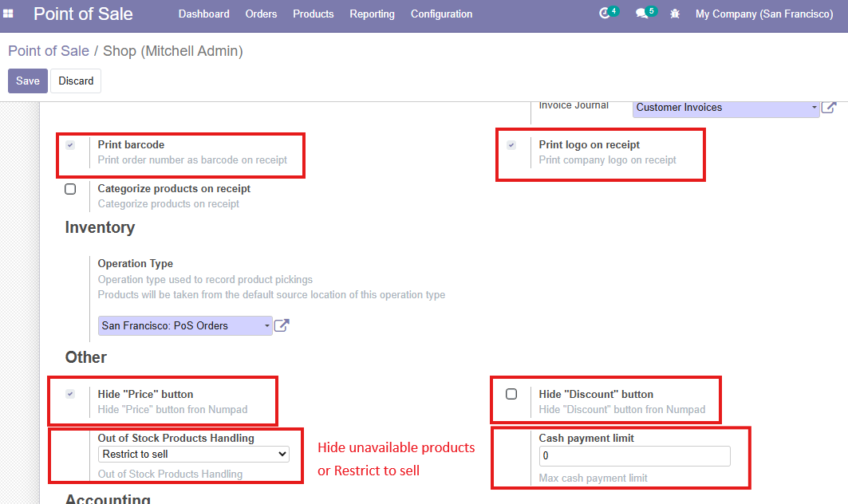Check the Hide "Discount" button option
Viewport: 848px width, 504px height.
511,394
